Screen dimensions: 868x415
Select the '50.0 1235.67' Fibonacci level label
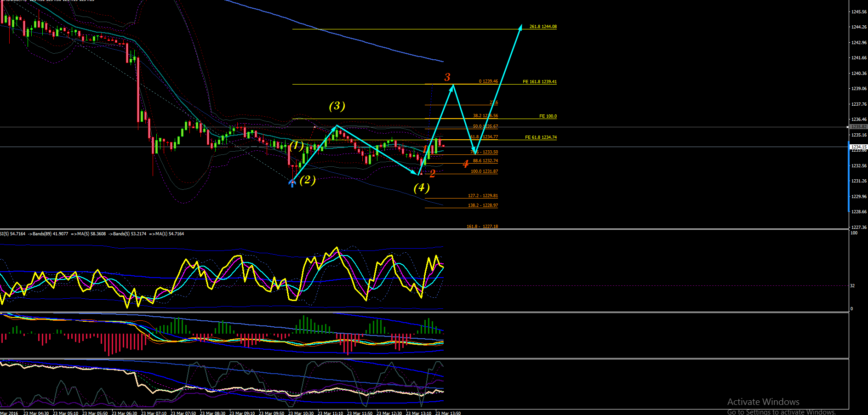tap(485, 126)
